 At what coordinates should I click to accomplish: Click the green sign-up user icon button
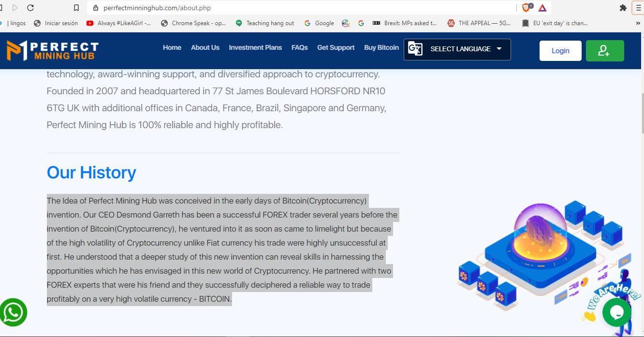click(605, 51)
